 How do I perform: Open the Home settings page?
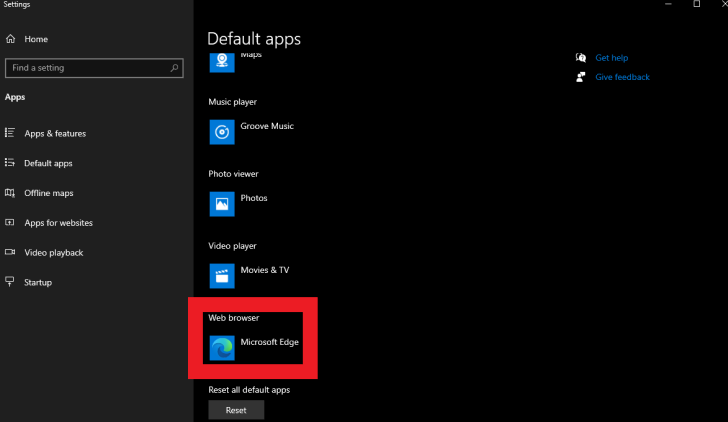(x=36, y=39)
